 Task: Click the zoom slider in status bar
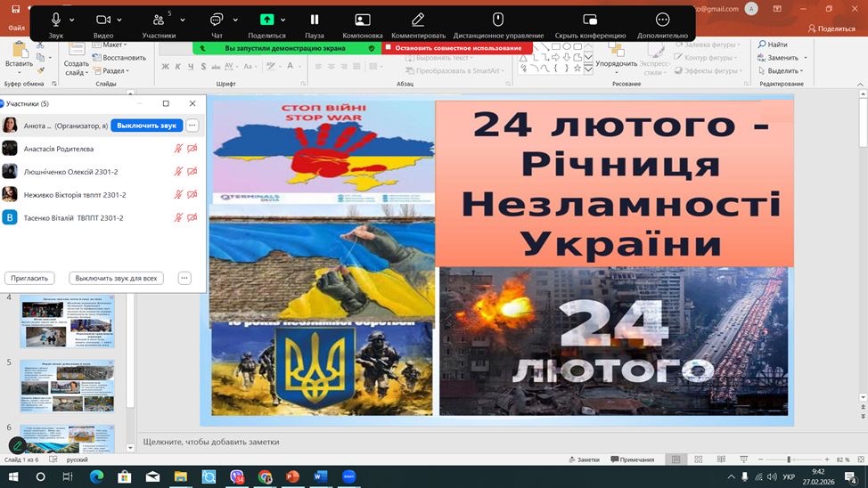pyautogui.click(x=789, y=460)
